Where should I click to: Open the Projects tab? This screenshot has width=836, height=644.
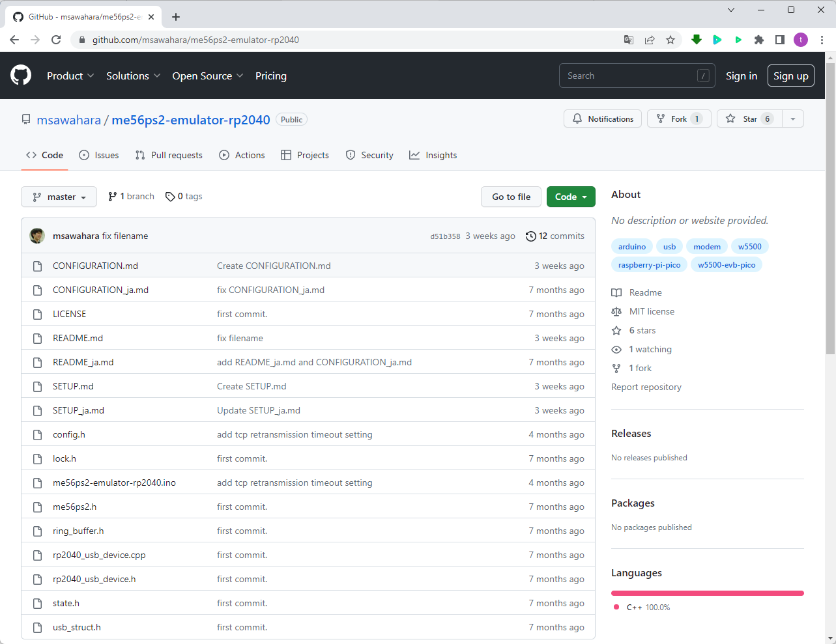point(305,155)
